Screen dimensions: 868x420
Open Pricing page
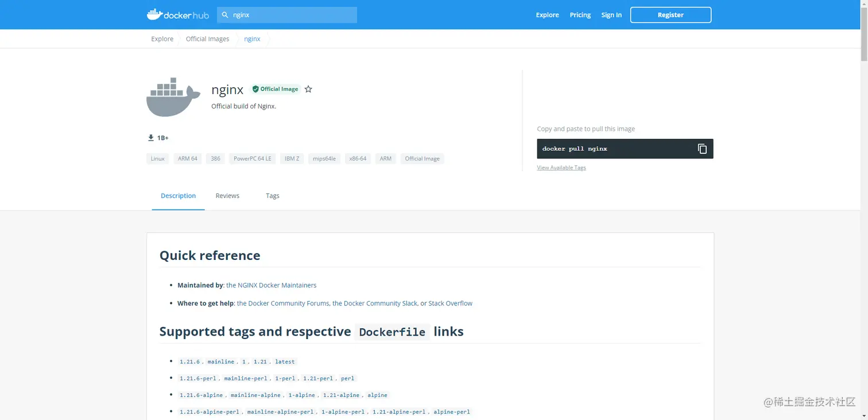[580, 15]
